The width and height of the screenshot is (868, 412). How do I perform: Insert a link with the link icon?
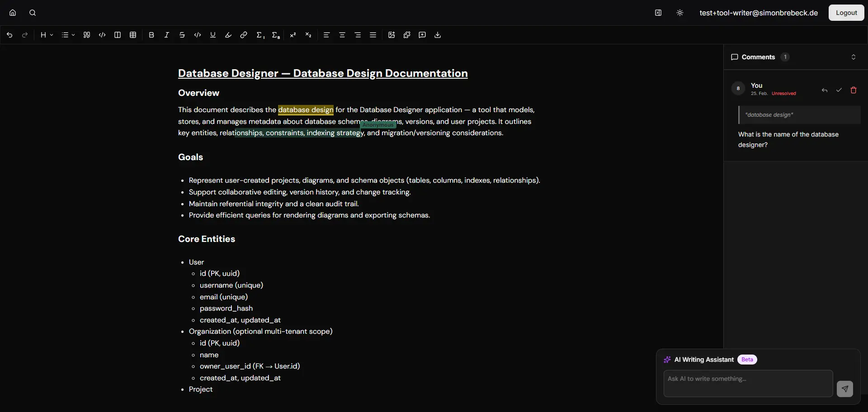click(244, 35)
